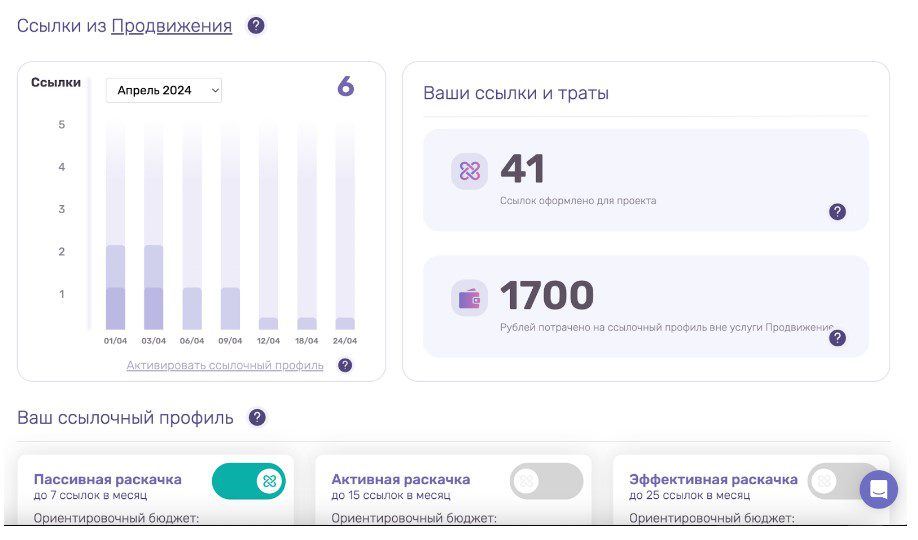This screenshot has width=918, height=540.
Task: Click help icon beside Активировать ссылочный профиль
Action: coord(345,365)
